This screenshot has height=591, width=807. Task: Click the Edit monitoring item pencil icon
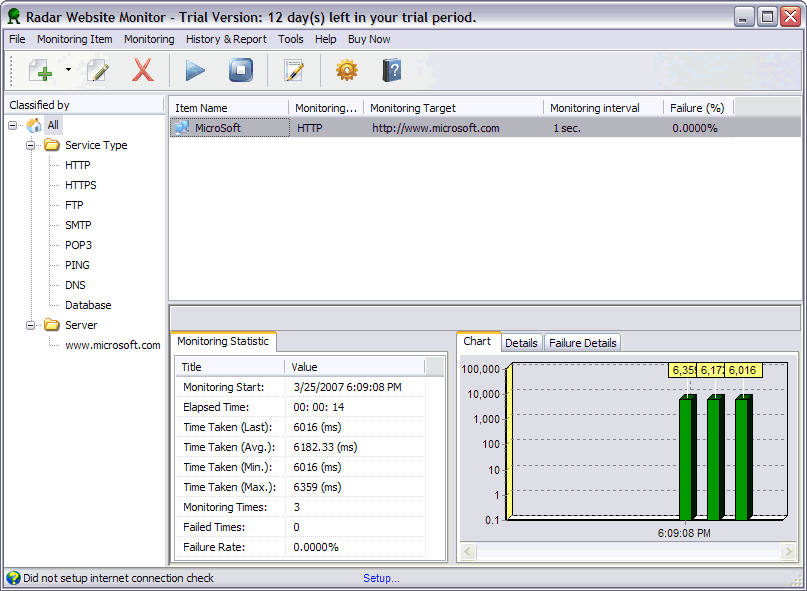[97, 70]
